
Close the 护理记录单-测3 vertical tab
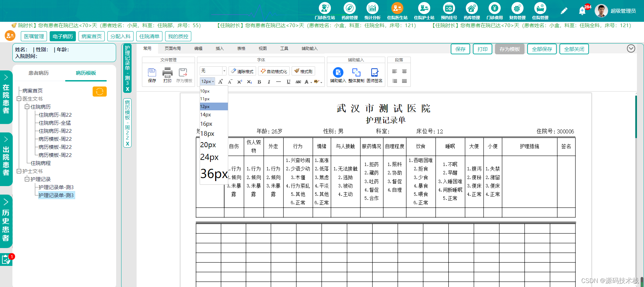click(127, 89)
